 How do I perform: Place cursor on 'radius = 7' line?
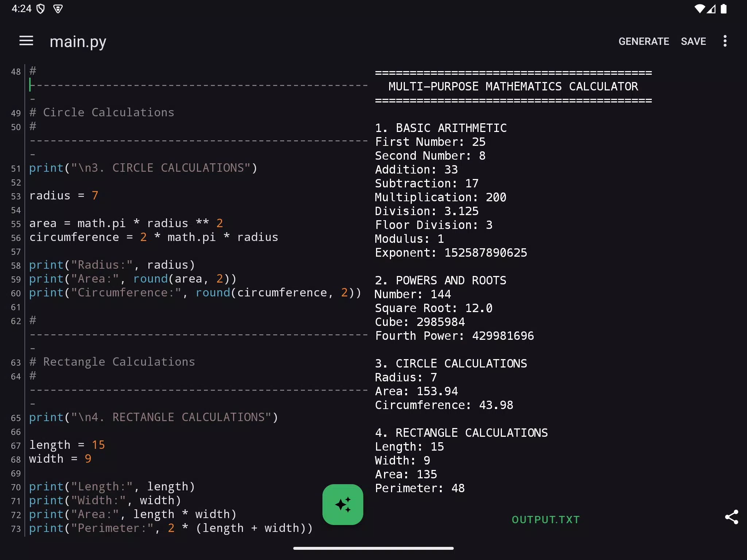(x=64, y=196)
